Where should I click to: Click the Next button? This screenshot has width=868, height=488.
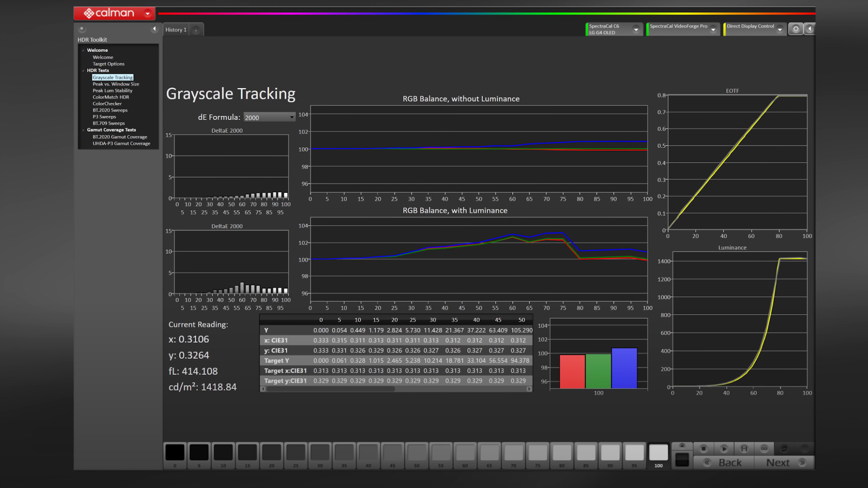(784, 462)
